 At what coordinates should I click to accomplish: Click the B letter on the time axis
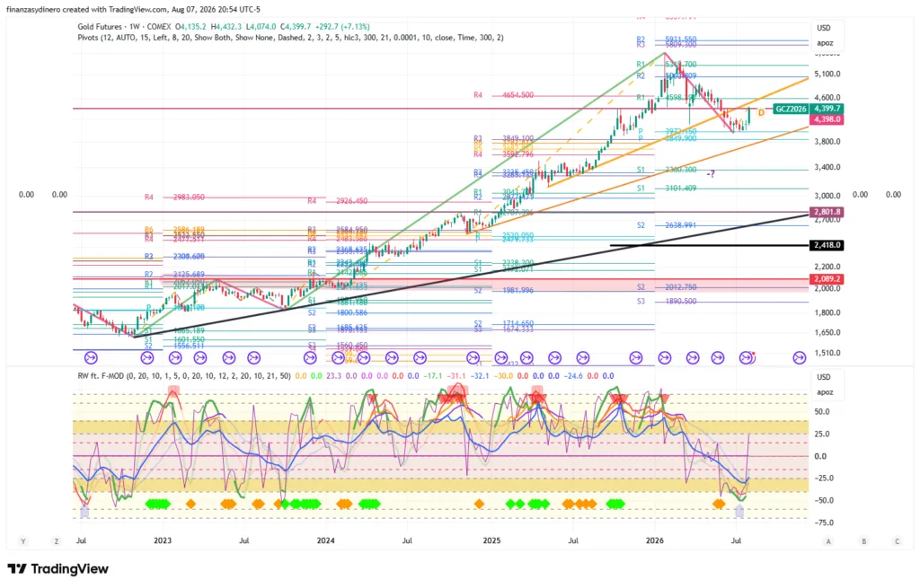[863, 541]
